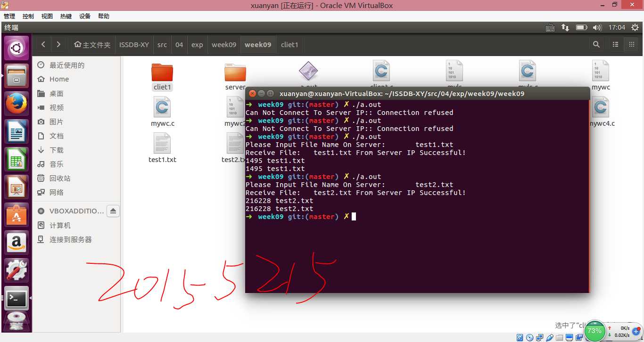Open battery indicator in top panel
The height and width of the screenshot is (342, 644).
coord(581,28)
